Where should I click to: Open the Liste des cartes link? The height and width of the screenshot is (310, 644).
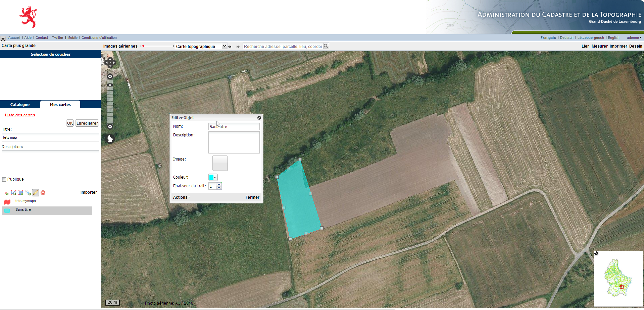click(x=20, y=115)
